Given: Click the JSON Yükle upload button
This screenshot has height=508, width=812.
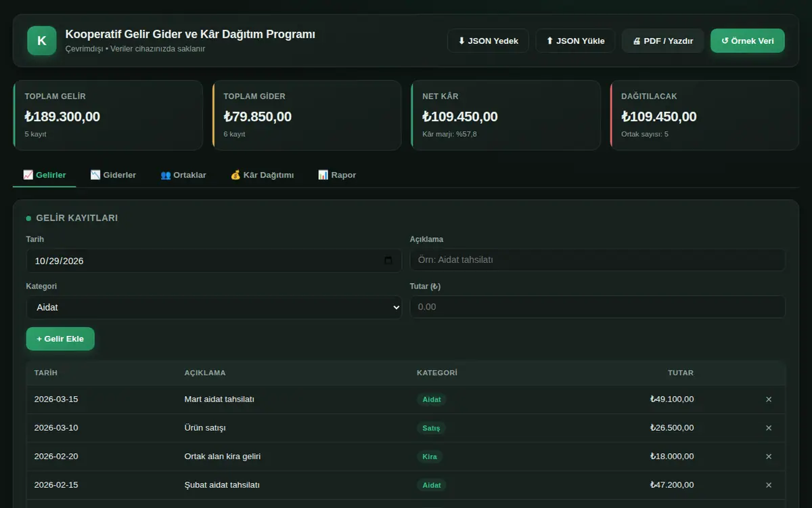Looking at the screenshot, I should click(x=575, y=41).
